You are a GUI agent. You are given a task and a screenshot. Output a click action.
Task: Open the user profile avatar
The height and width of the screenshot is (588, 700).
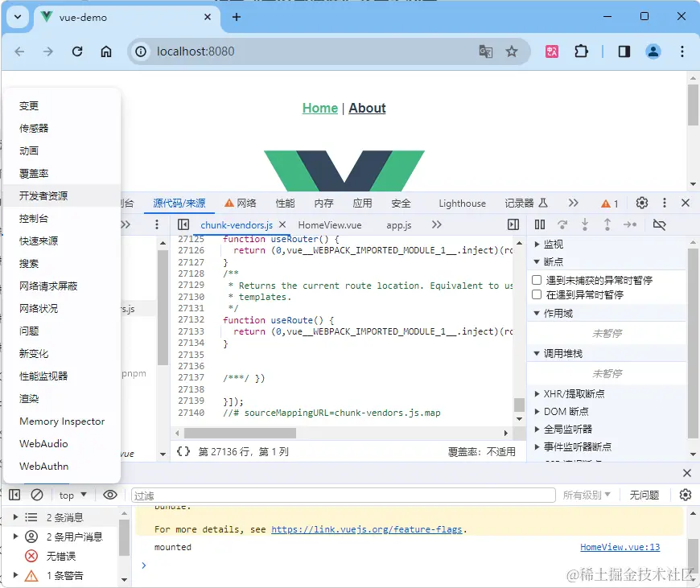(x=653, y=51)
